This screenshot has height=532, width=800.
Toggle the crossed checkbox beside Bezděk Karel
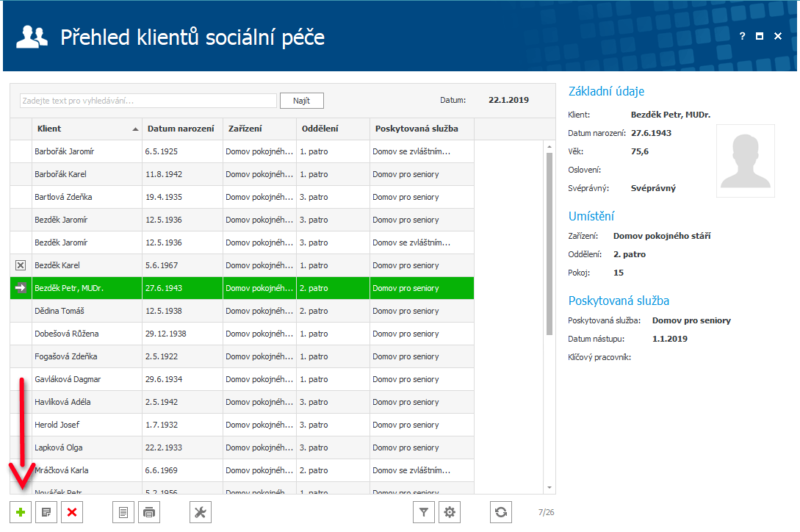tap(21, 265)
